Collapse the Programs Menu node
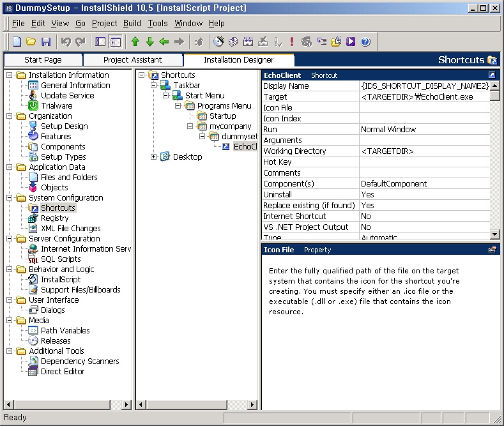Screen dimensions: 504x426 pyautogui.click(x=178, y=105)
